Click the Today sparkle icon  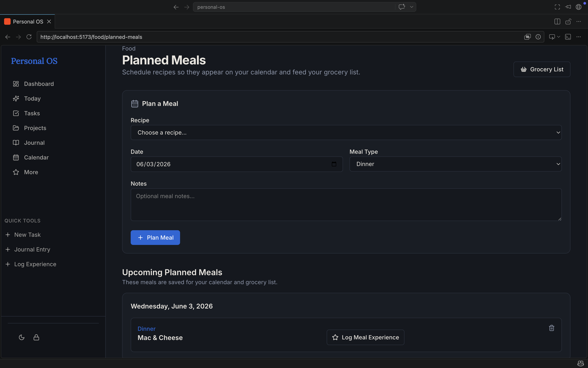pyautogui.click(x=16, y=99)
